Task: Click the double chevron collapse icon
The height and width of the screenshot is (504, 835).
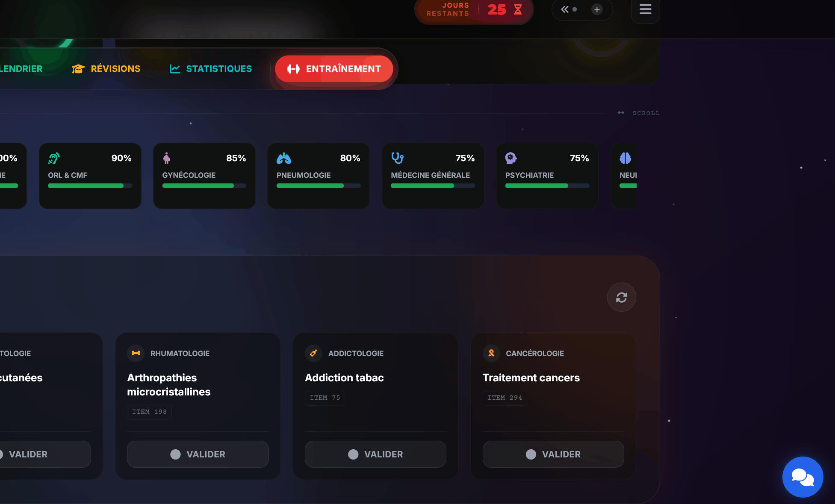Action: 565,9
